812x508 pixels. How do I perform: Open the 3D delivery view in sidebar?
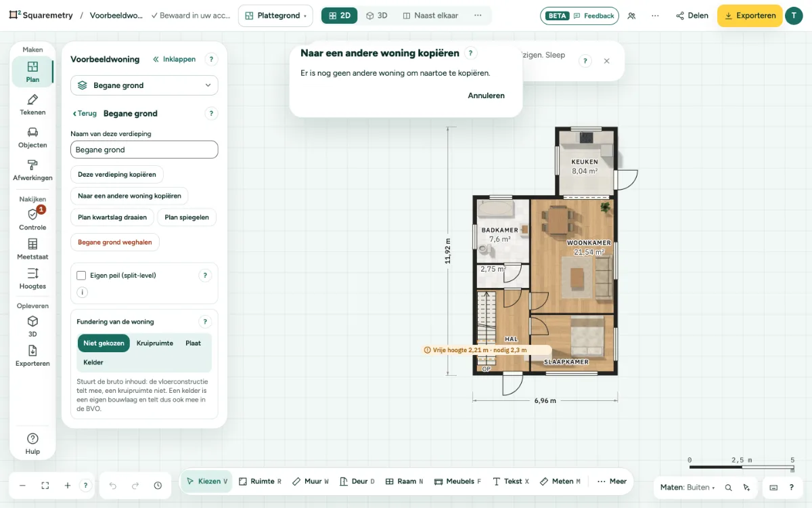click(x=32, y=326)
